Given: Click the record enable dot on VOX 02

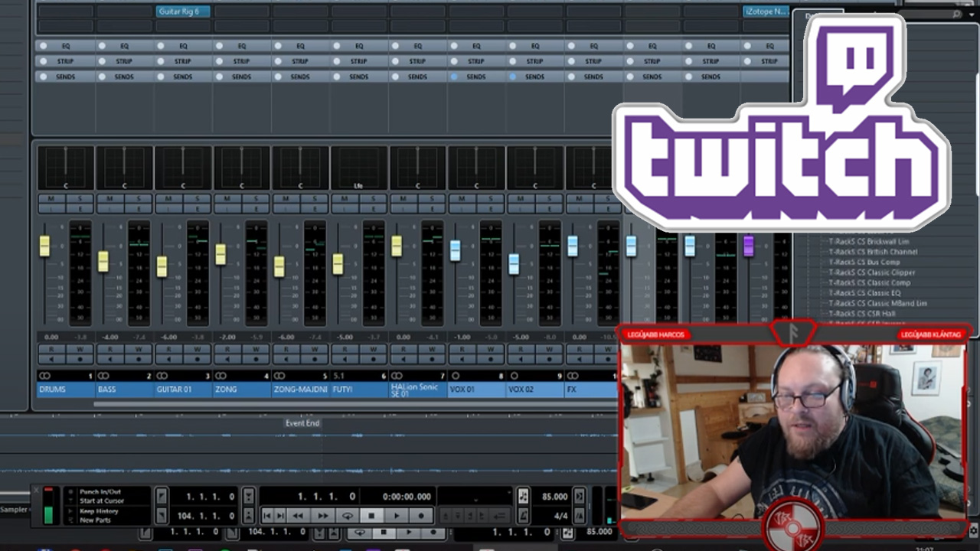Looking at the screenshot, I should point(549,359).
